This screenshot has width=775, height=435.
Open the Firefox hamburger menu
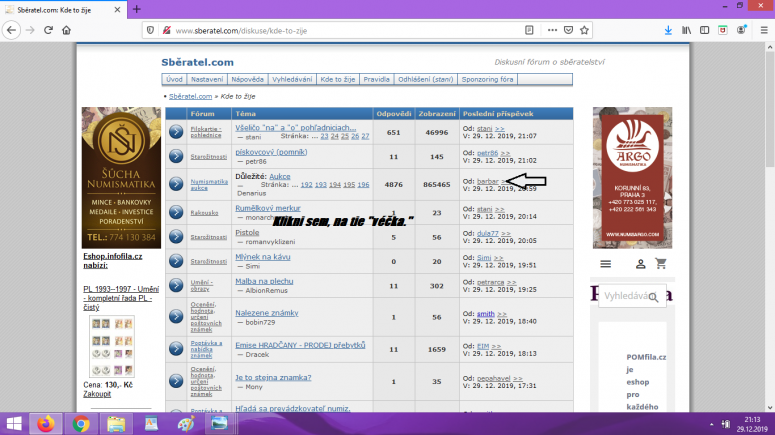coord(764,30)
